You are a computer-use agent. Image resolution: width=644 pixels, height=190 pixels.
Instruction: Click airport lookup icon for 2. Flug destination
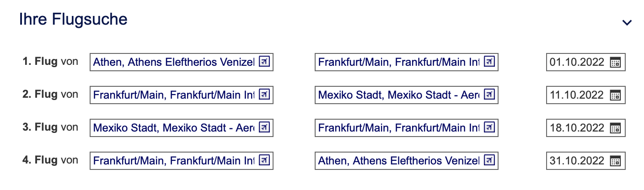click(x=489, y=95)
